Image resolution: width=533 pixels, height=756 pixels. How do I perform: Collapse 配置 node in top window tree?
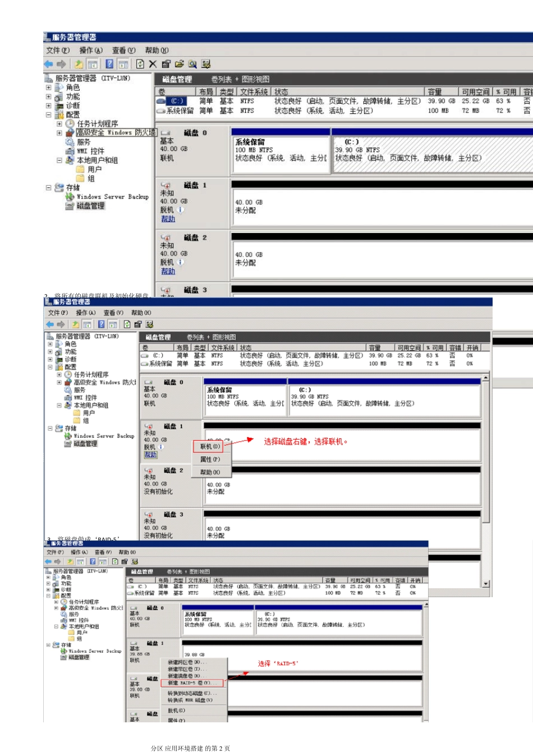[48, 114]
